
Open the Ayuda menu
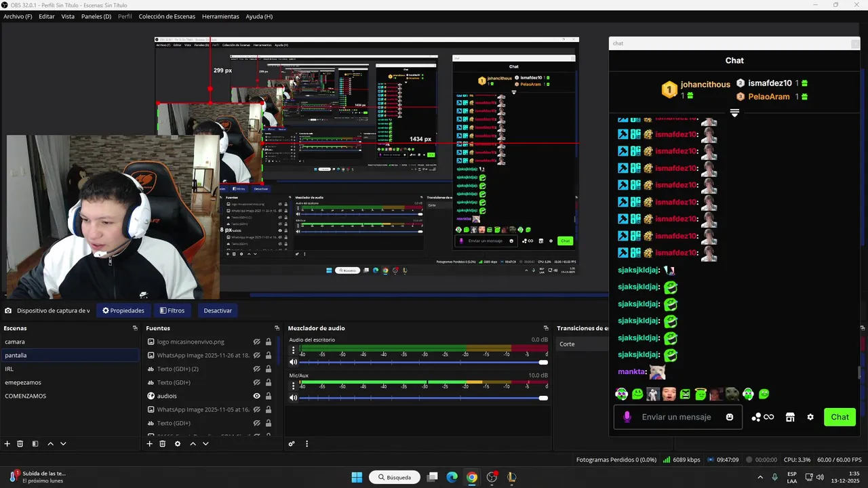pyautogui.click(x=259, y=16)
